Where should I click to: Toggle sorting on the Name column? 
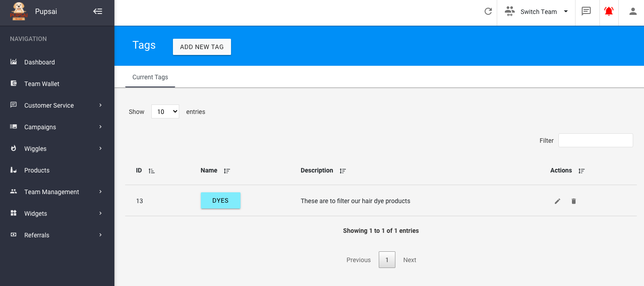215,171
